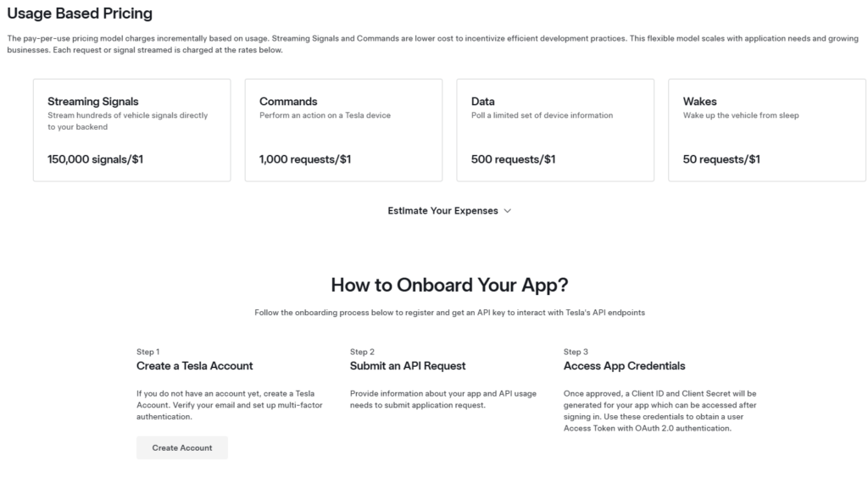Click the chevron beside Estimate Your Expenses
This screenshot has height=483, width=868.
[508, 211]
